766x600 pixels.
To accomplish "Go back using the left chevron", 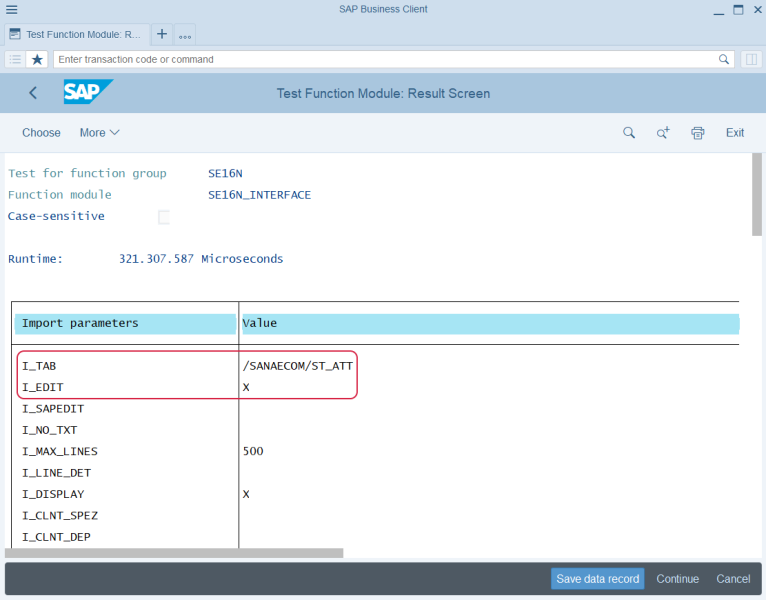I will pyautogui.click(x=33, y=93).
